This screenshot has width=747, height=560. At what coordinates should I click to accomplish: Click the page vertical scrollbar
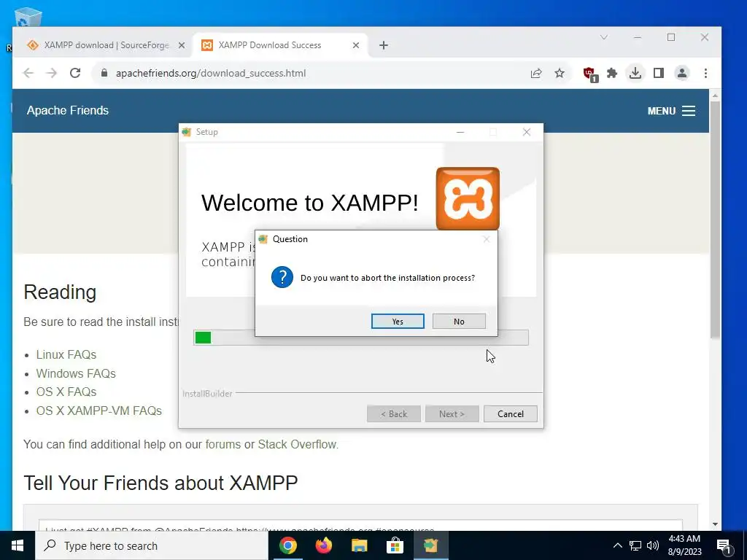pyautogui.click(x=715, y=219)
